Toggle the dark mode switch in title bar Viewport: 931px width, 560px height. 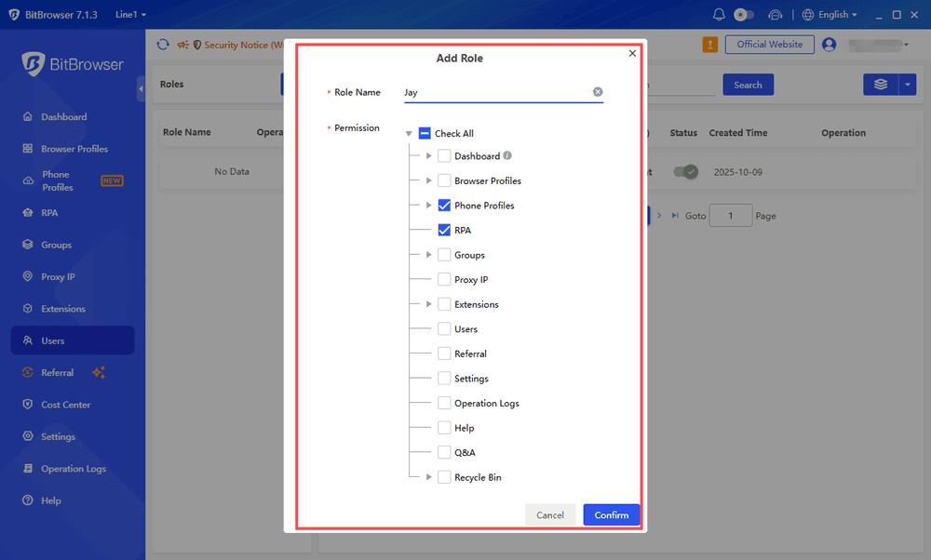pyautogui.click(x=743, y=15)
